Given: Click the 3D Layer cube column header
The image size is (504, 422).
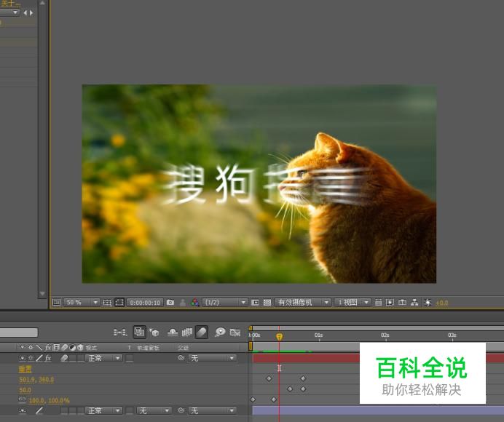Looking at the screenshot, I should coord(80,347).
